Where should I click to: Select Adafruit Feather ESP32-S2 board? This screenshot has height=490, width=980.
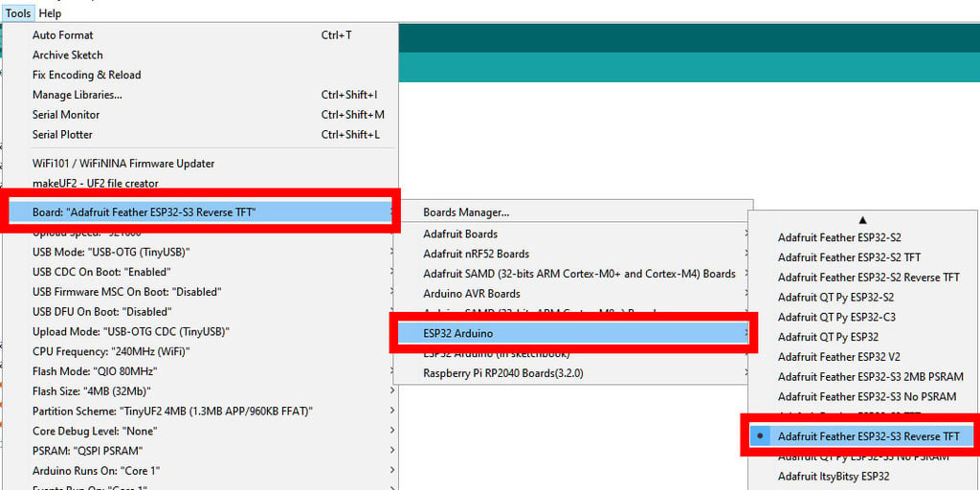pyautogui.click(x=862, y=237)
